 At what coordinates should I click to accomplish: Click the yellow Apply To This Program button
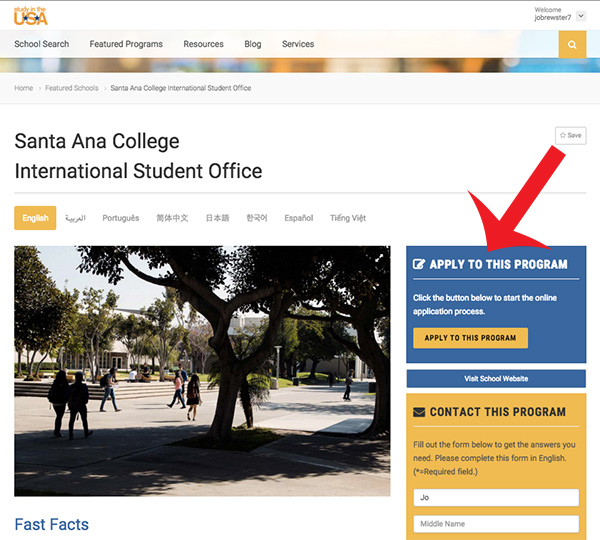[x=470, y=338]
